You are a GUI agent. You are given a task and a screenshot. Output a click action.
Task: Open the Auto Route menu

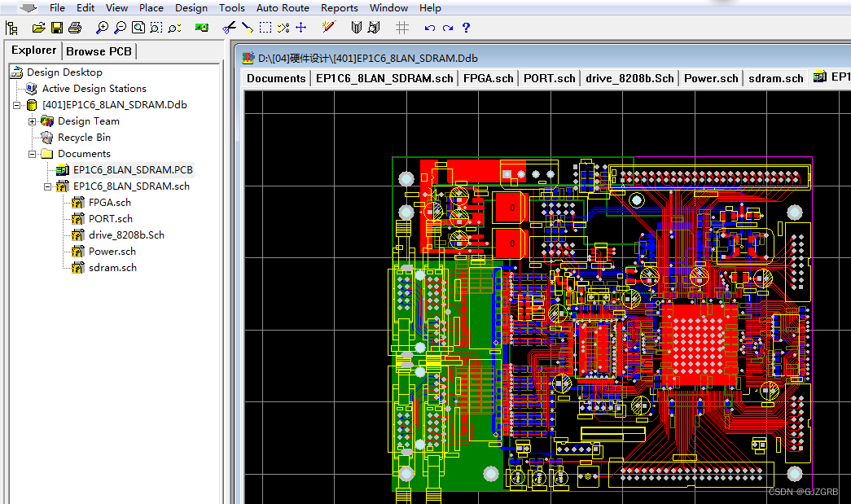283,7
